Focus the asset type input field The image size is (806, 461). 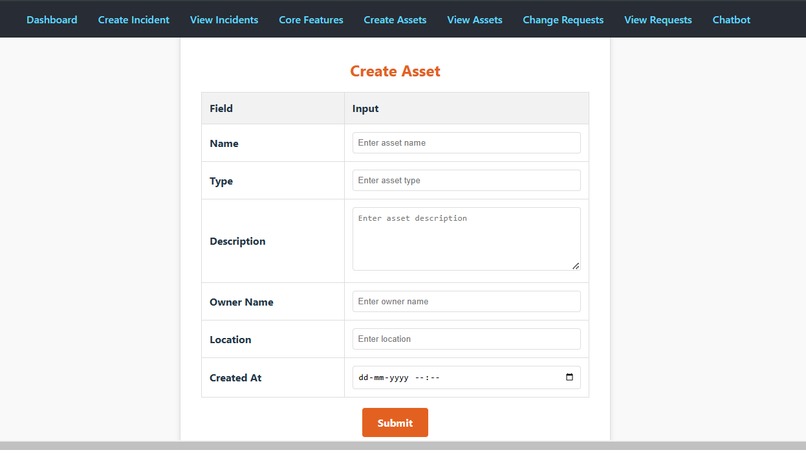pyautogui.click(x=466, y=180)
